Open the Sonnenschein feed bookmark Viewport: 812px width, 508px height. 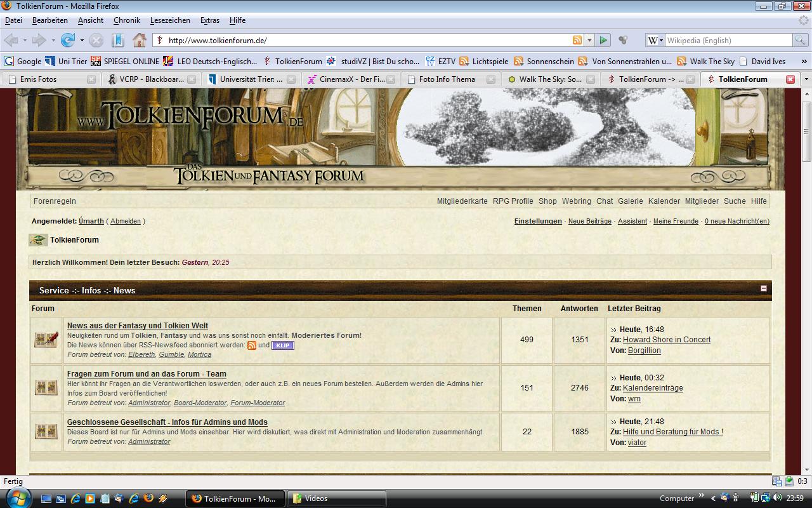[544, 62]
